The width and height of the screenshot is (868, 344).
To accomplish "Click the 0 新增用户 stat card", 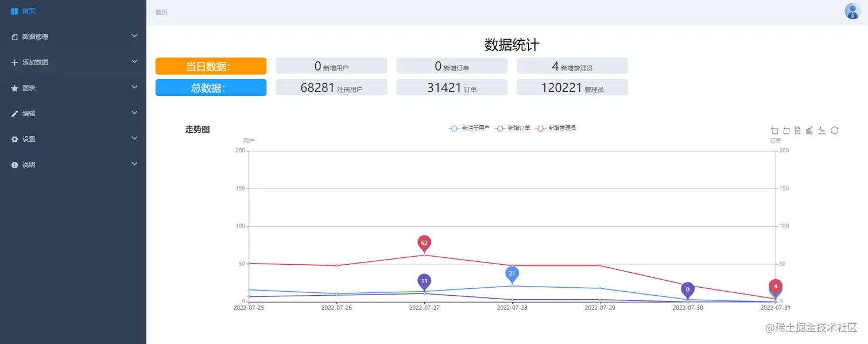I will [x=331, y=65].
